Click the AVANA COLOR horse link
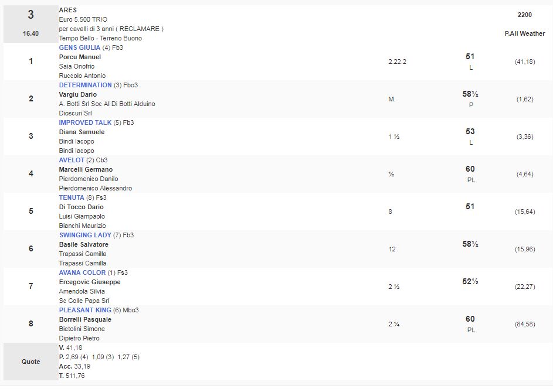This screenshot has width=553, height=392. pos(82,272)
